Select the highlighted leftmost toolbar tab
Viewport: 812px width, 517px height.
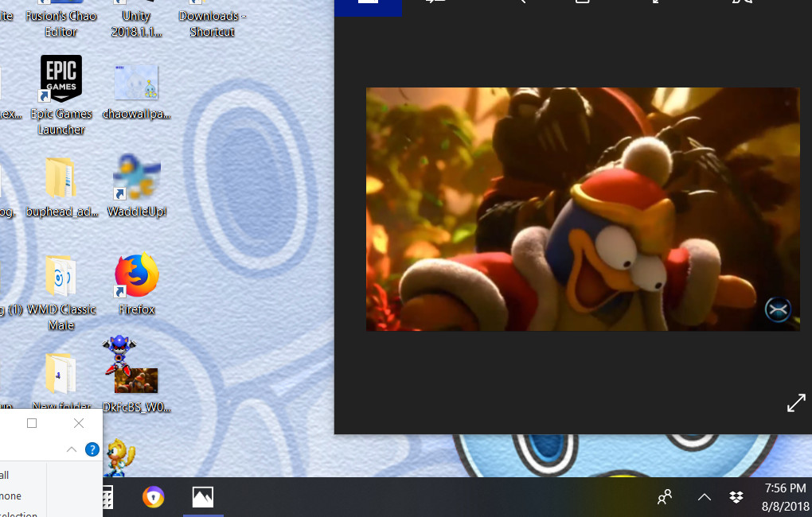pos(368,6)
